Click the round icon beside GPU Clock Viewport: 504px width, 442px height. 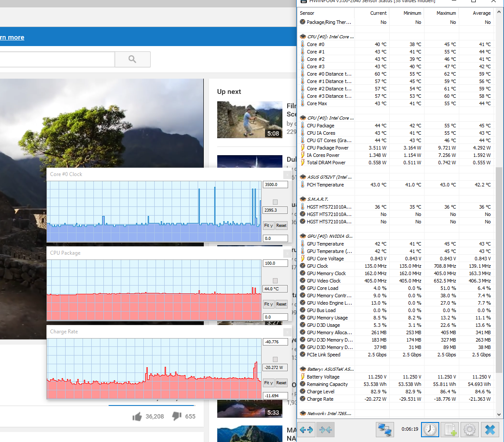[302, 266]
